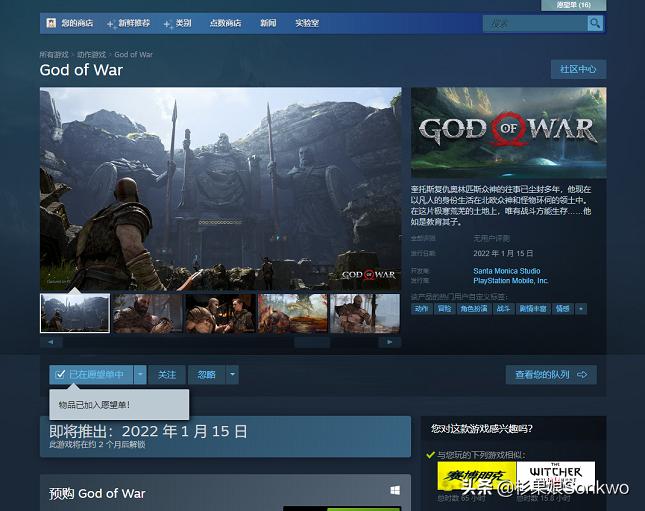This screenshot has height=511, width=645.
Task: Click 查看您的队列 button
Action: (551, 374)
